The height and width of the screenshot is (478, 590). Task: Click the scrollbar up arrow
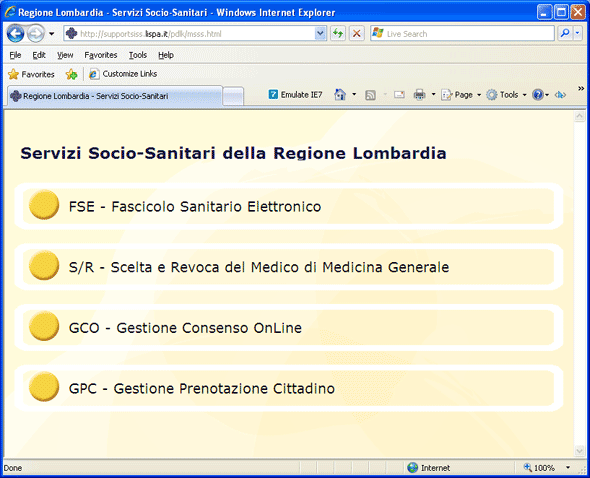pos(579,117)
